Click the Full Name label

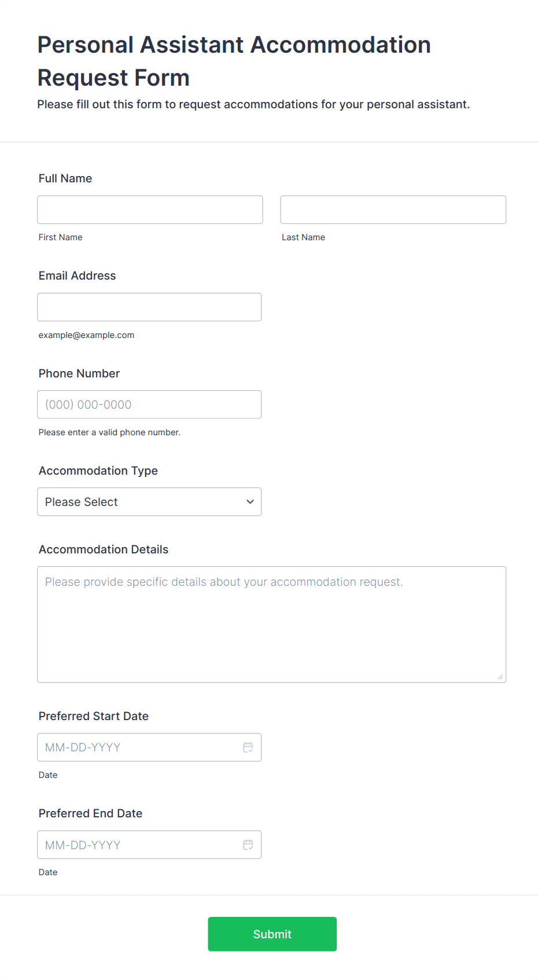coord(65,178)
